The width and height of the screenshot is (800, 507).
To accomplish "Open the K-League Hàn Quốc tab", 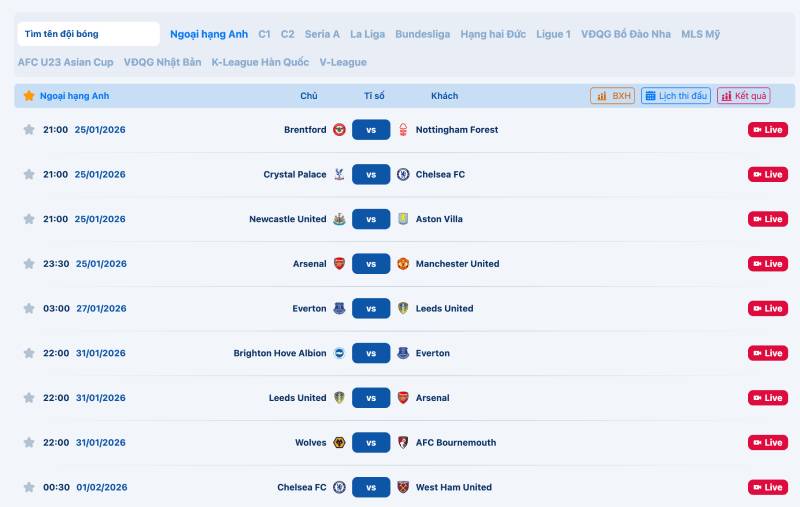I will click(x=260, y=62).
